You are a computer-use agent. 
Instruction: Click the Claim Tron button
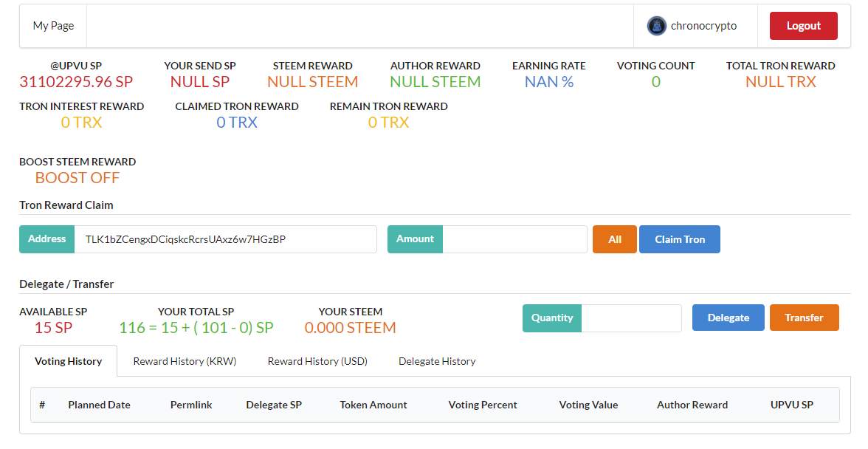(679, 239)
